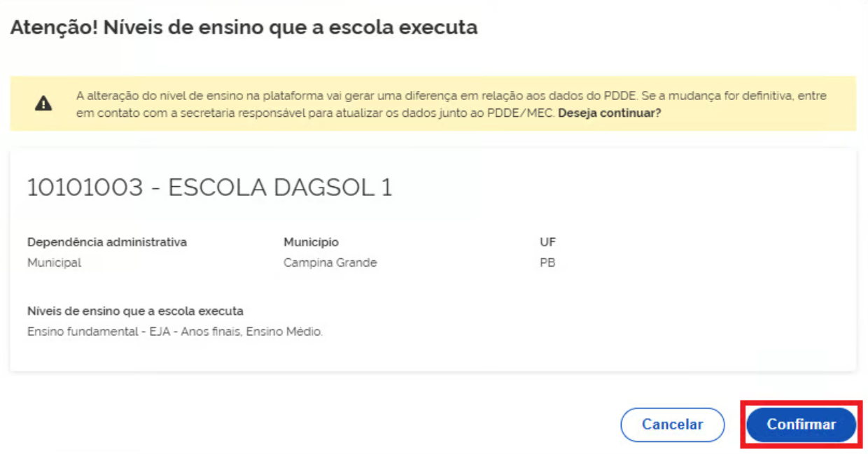The image size is (868, 454).
Task: Click the bold 'Deseja continuar?' text
Action: click(609, 113)
